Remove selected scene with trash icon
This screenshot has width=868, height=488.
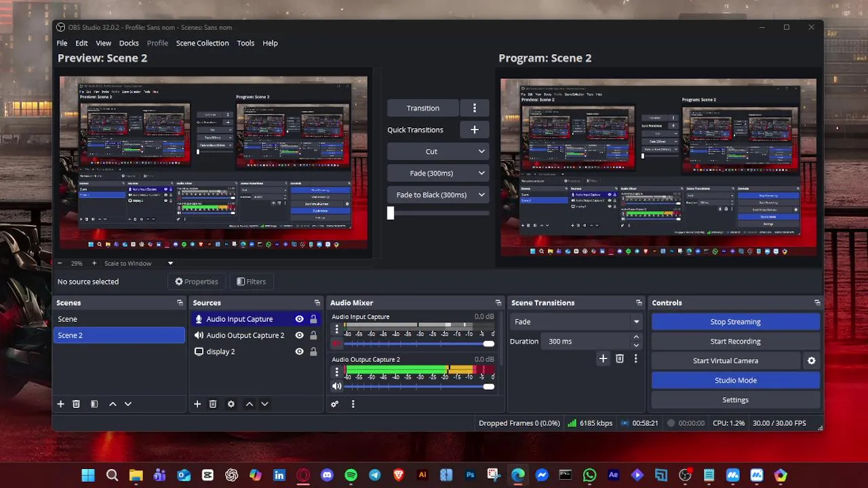pos(76,404)
